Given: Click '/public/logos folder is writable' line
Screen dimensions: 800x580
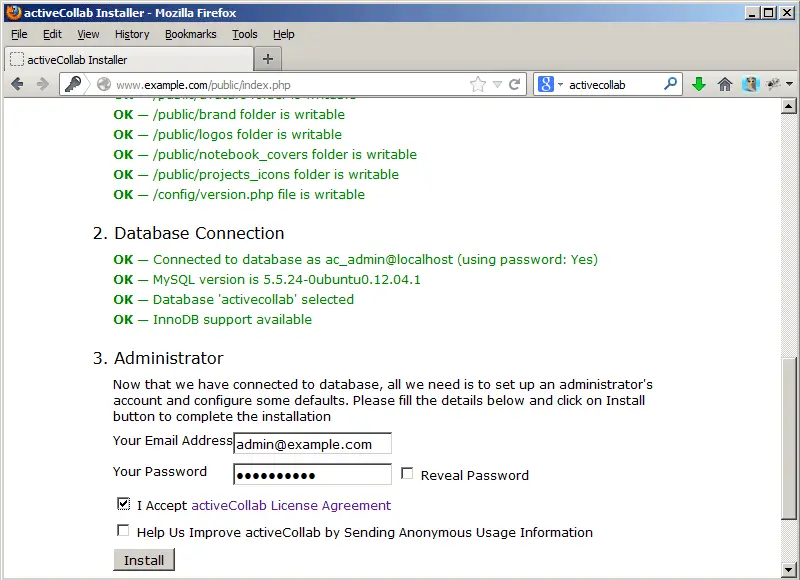Looking at the screenshot, I should (228, 134).
